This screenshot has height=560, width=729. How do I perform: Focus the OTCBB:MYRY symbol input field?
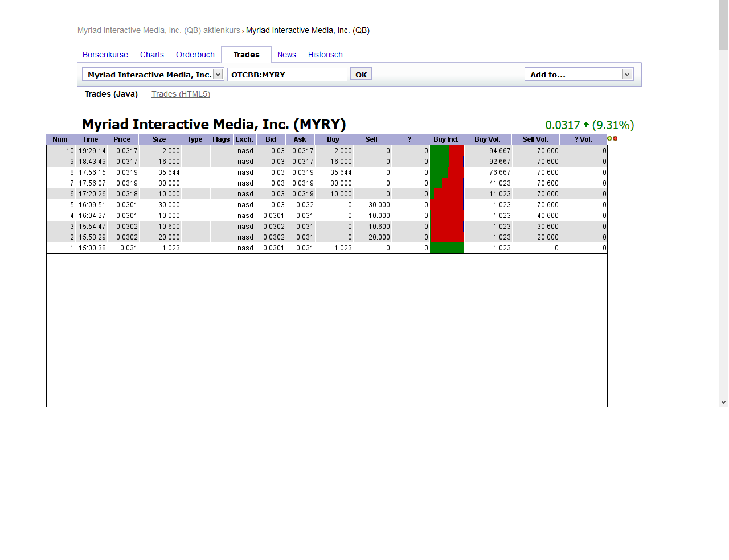287,75
